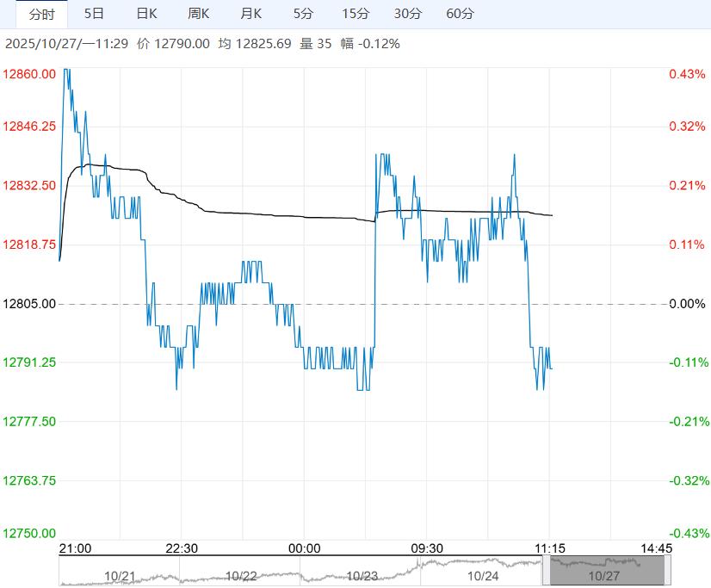Click left handle of the gray range slider
The height and width of the screenshot is (588, 711).
549,570
